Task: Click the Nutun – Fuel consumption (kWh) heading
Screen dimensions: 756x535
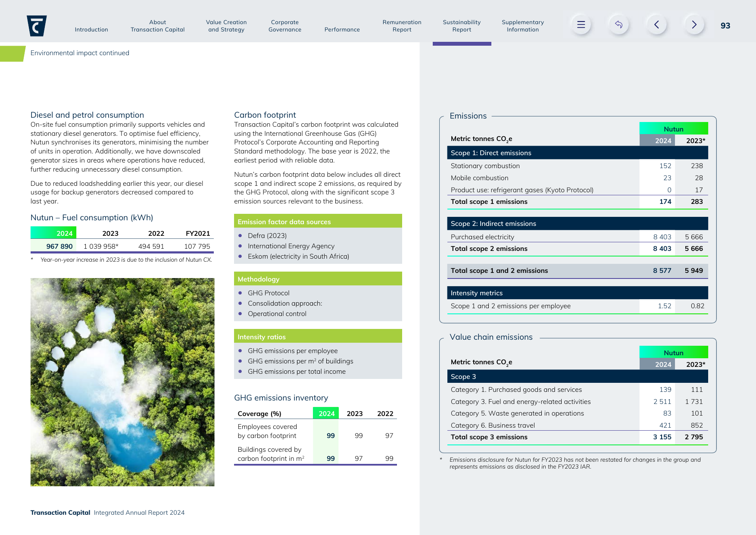Action: click(x=92, y=218)
